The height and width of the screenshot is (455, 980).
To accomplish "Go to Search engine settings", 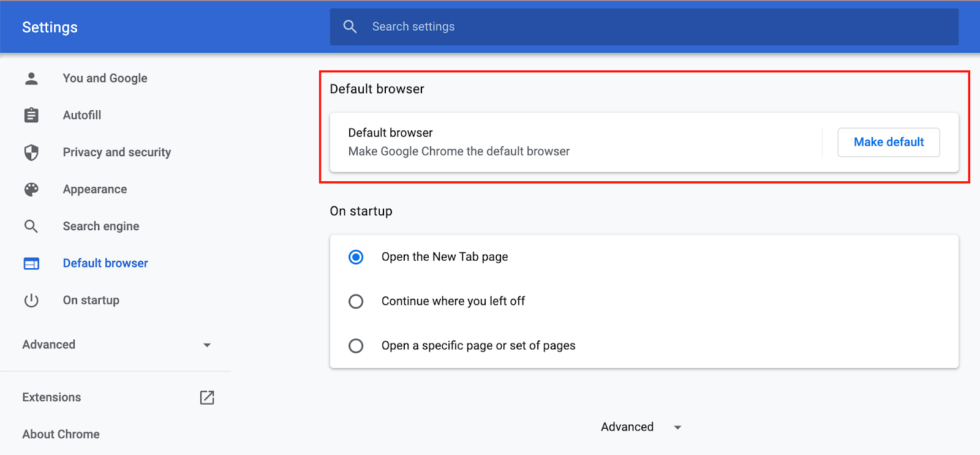I will tap(101, 227).
